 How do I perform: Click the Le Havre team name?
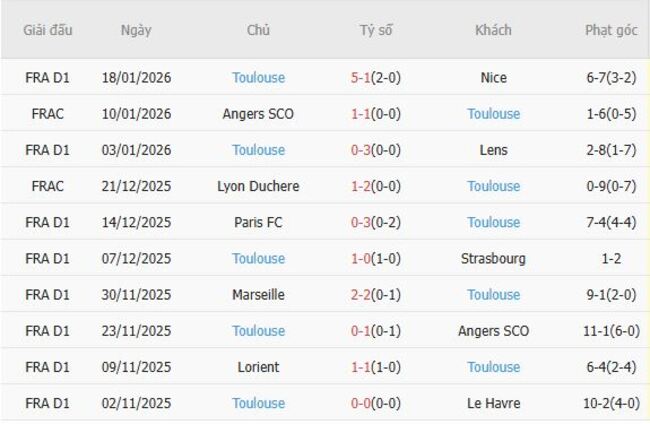pos(493,403)
